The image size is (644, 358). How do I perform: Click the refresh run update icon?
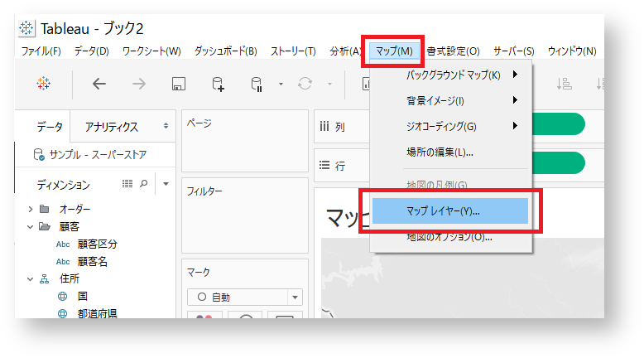[305, 84]
